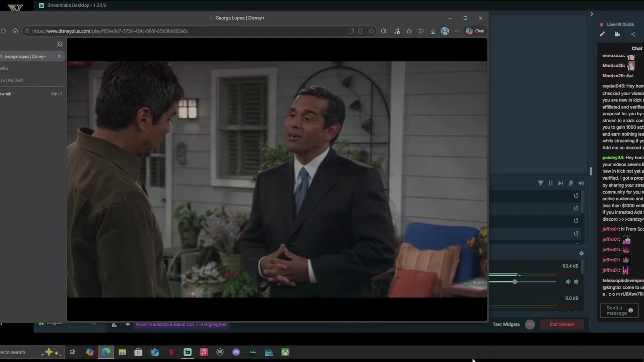Open Netflix app from taskbar
644x362 pixels.
(171, 352)
